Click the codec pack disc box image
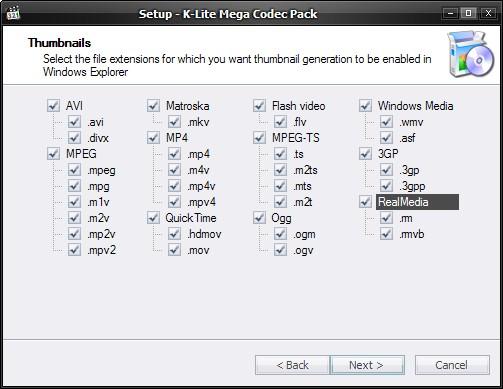This screenshot has width=503, height=389. (x=471, y=54)
